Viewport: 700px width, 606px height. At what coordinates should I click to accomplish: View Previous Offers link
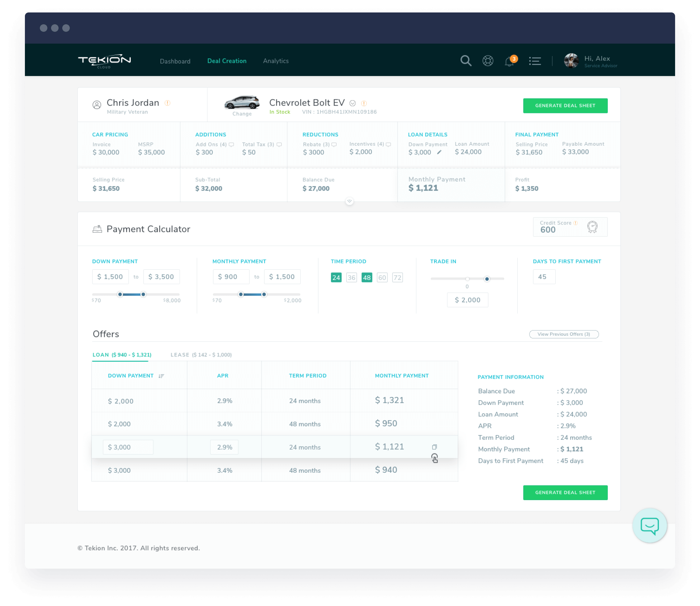point(564,334)
